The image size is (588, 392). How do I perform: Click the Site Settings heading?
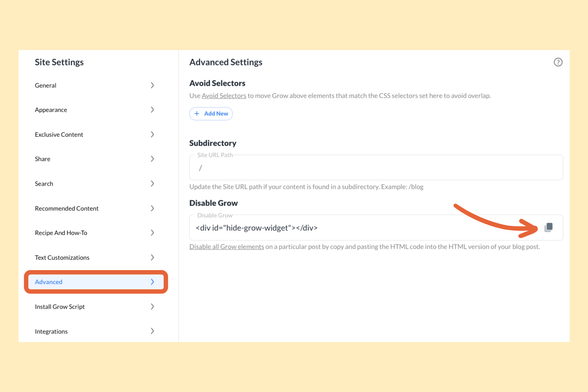point(59,62)
